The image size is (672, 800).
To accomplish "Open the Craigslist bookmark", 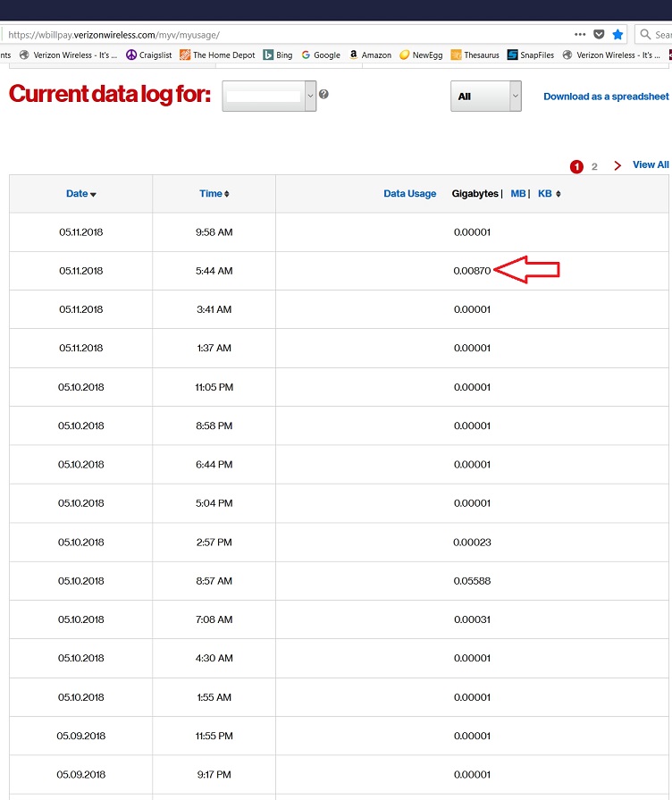I will point(149,55).
